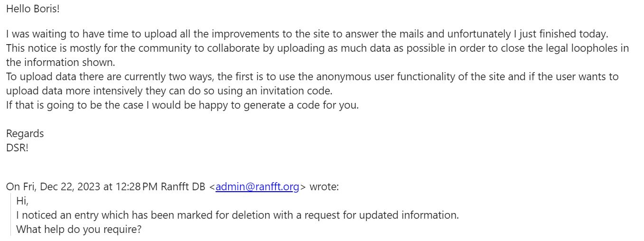Click the 'What help do you require?' line
Viewport: 644px width, 241px height.
pyautogui.click(x=79, y=229)
